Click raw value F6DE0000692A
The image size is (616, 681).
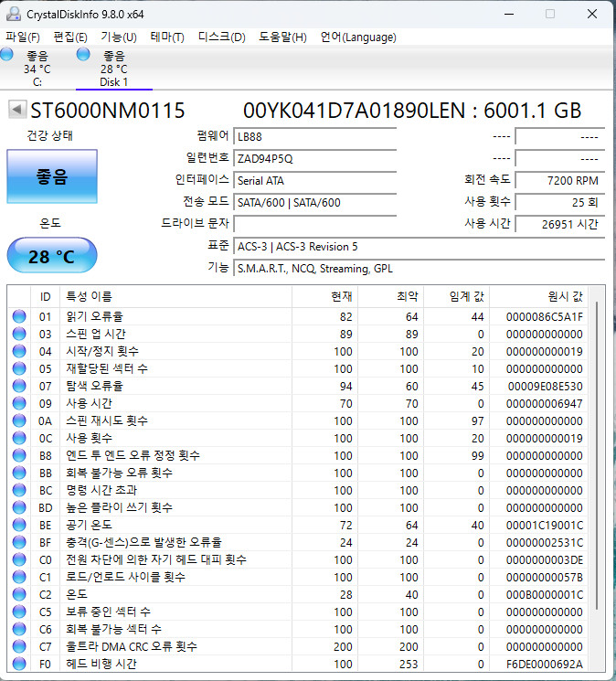click(x=545, y=664)
